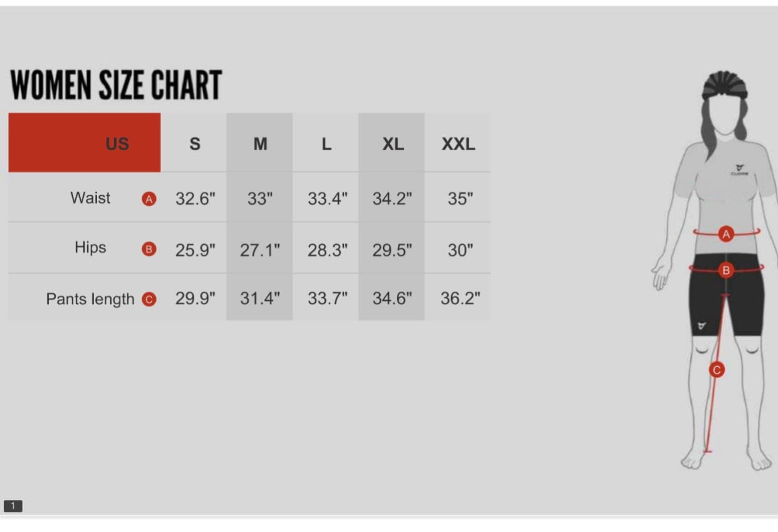Click the 36.2" pants length value for XXL
Image resolution: width=778 pixels, height=532 pixels.
[x=460, y=299]
